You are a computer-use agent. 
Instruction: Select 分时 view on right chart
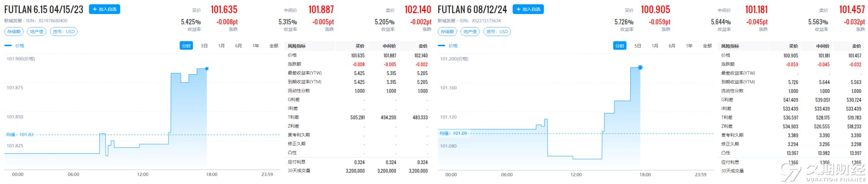point(620,46)
